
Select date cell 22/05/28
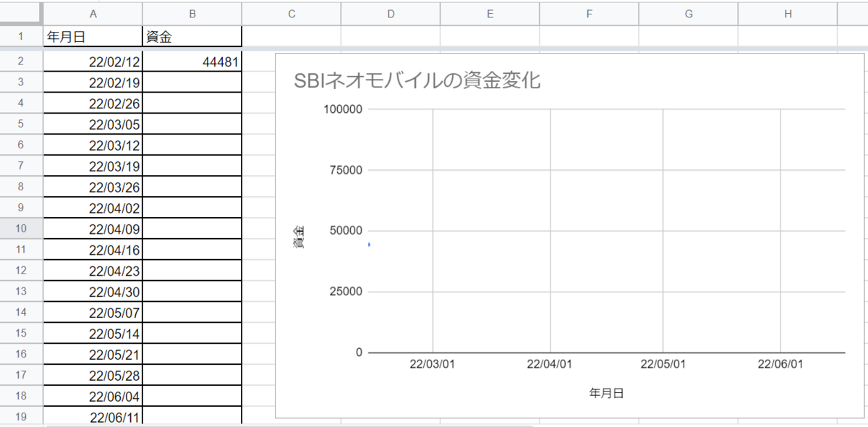[x=93, y=376]
